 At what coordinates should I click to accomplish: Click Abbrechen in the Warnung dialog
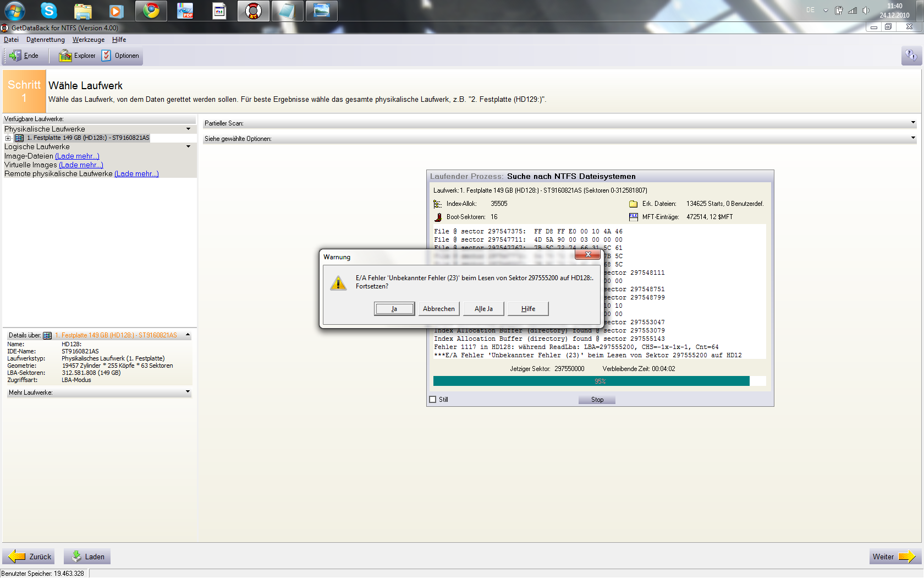click(439, 309)
